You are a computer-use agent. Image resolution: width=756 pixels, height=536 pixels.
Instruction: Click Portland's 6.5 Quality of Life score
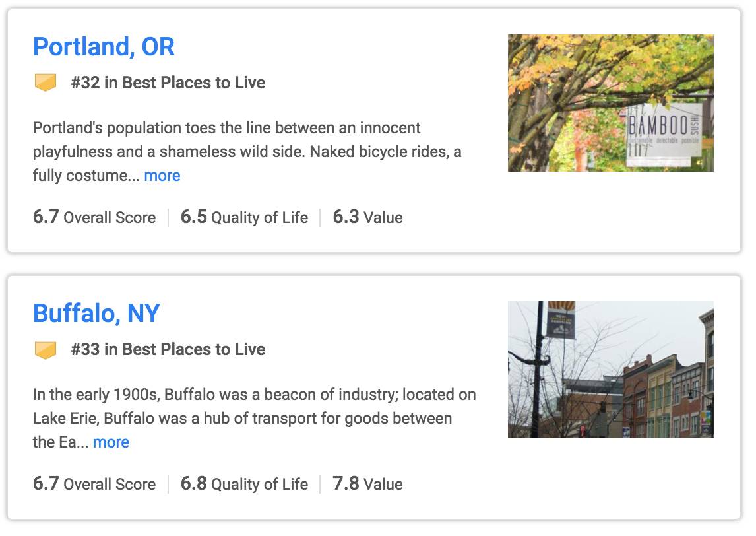245,217
